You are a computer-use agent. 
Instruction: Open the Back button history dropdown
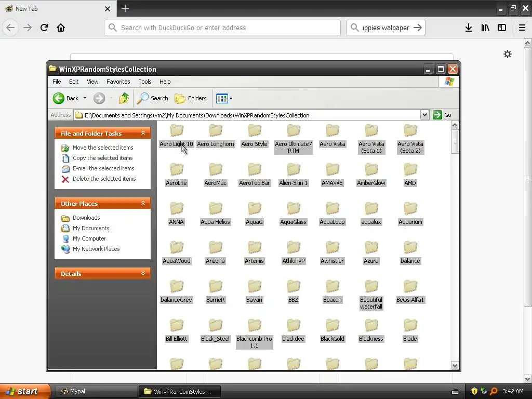pos(85,98)
